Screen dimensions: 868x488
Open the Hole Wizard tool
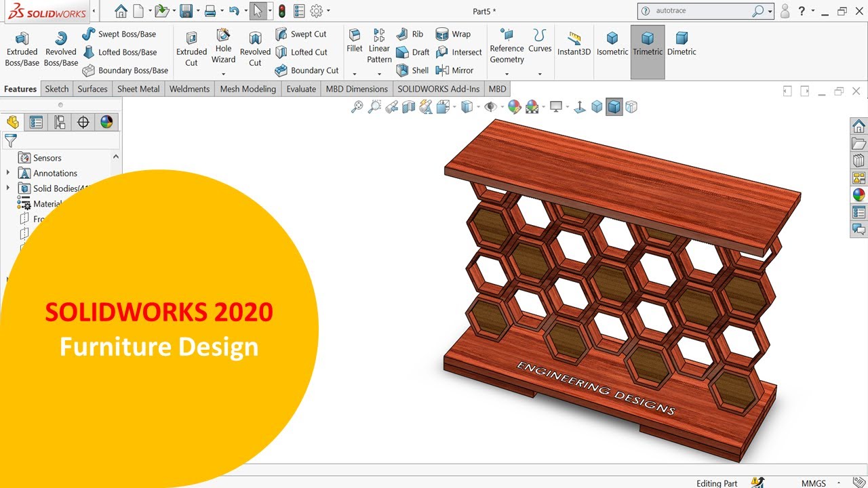(x=223, y=46)
